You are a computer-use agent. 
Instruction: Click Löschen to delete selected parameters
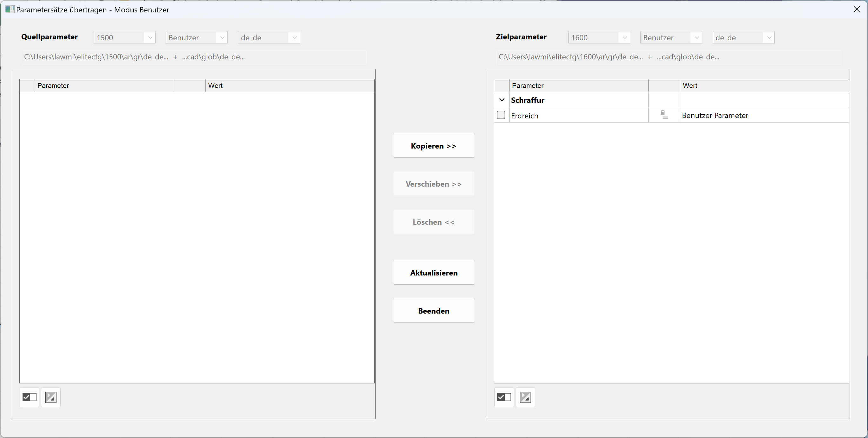coord(433,221)
